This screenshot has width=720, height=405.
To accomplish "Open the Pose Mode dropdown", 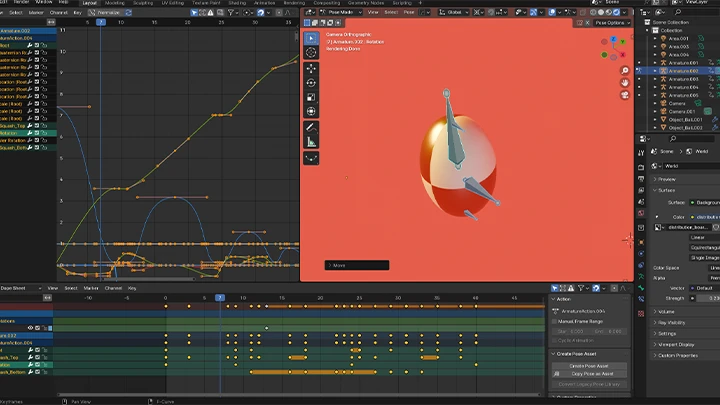I will (x=341, y=12).
